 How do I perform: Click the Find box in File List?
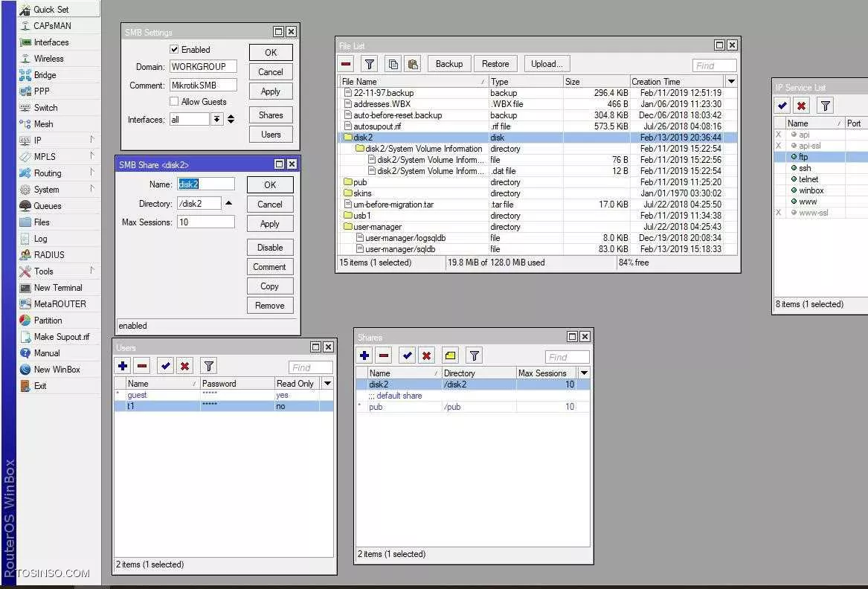(x=714, y=65)
